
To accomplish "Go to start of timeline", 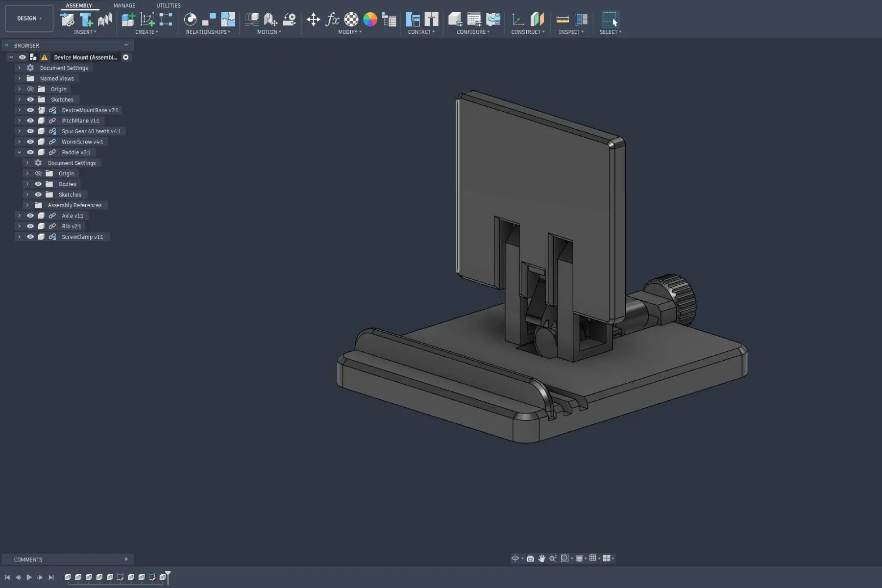I will 7,577.
